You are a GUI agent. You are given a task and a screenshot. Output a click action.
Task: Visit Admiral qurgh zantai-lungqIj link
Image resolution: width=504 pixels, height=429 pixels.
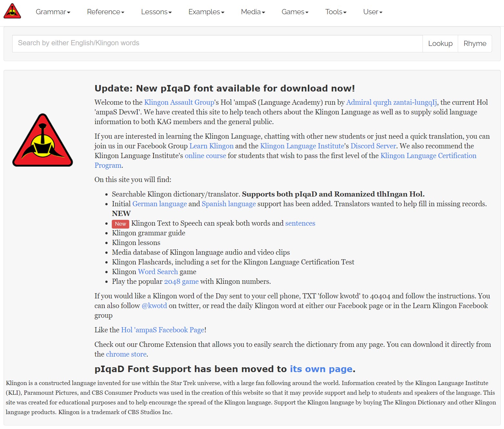(x=392, y=102)
